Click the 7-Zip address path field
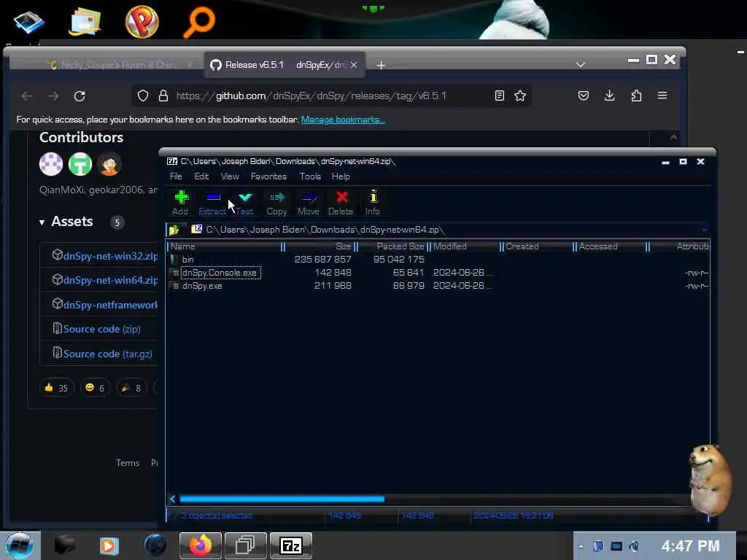 click(x=443, y=230)
